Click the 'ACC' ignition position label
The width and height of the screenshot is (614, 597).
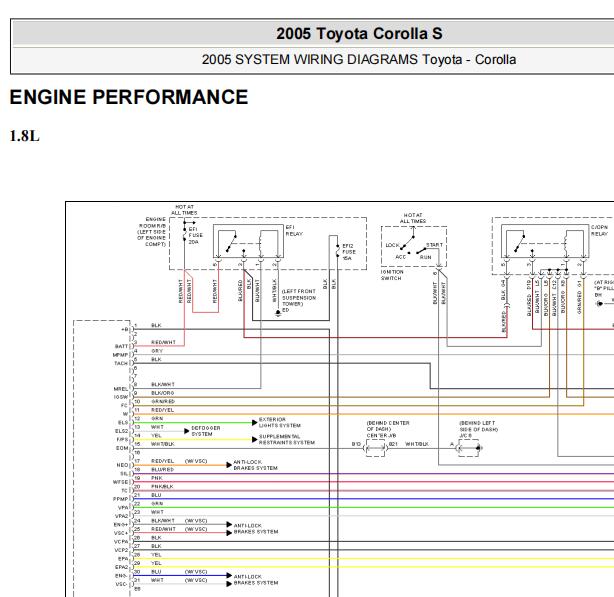(x=401, y=257)
